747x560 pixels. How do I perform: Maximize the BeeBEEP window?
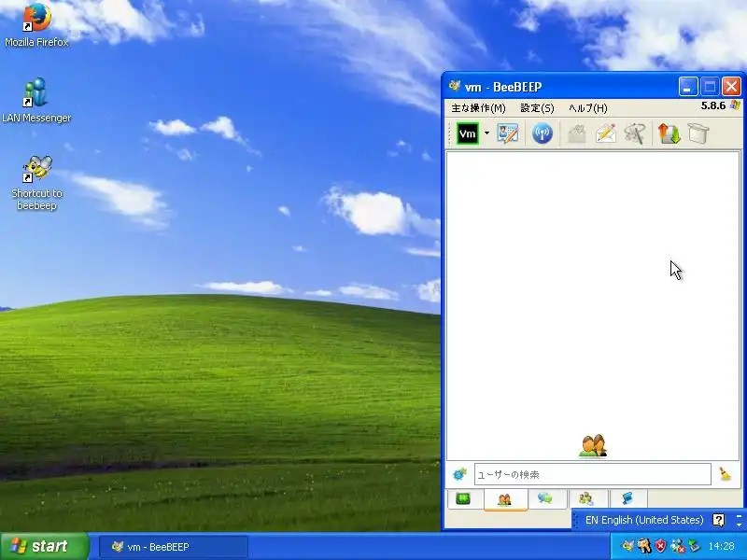(710, 87)
